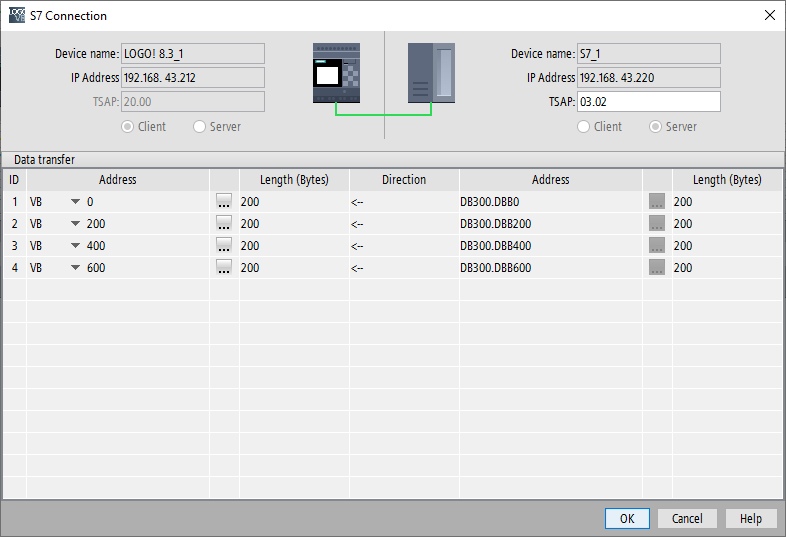
Task: Open address browse button for row 2 VB 200
Action: click(x=224, y=223)
